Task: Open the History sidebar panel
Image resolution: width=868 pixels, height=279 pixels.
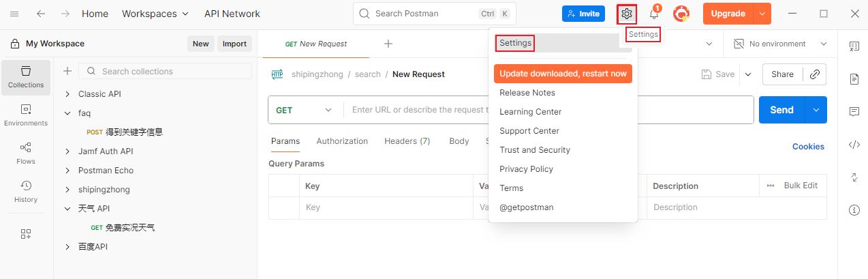Action: pos(26,191)
